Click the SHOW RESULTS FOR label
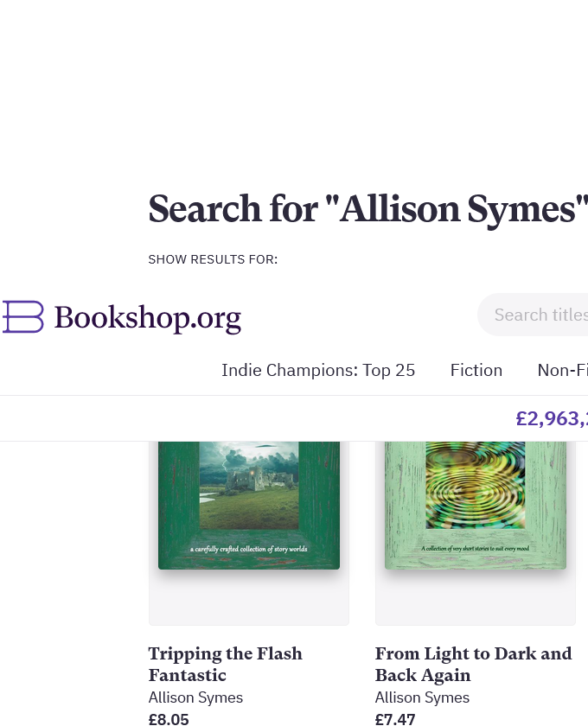The width and height of the screenshot is (588, 726). pyautogui.click(x=213, y=259)
